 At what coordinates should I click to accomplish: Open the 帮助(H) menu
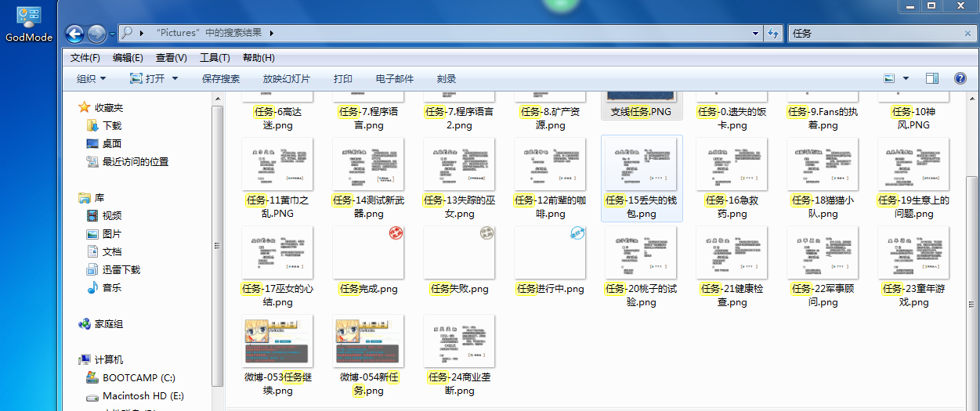[x=259, y=58]
